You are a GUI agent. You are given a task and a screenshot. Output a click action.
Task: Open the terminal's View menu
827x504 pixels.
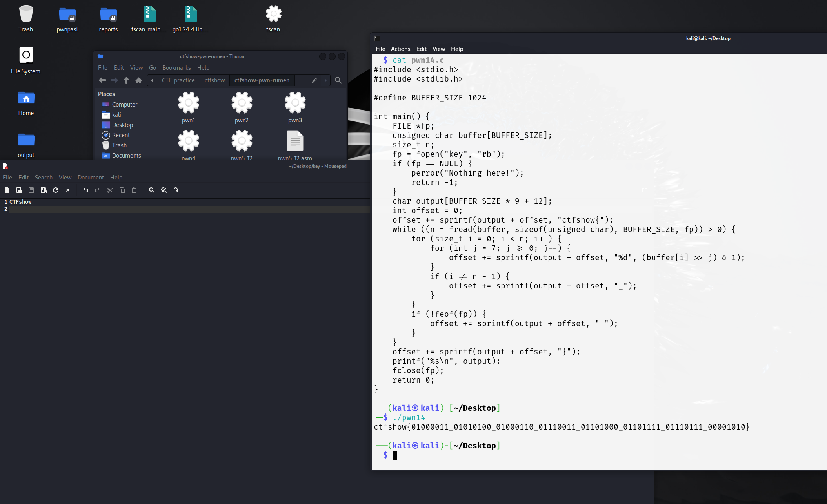439,49
